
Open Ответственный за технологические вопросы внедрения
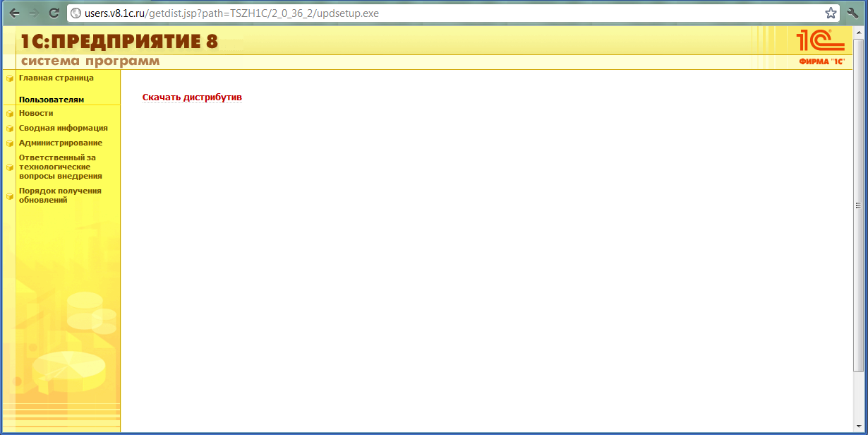coord(60,167)
